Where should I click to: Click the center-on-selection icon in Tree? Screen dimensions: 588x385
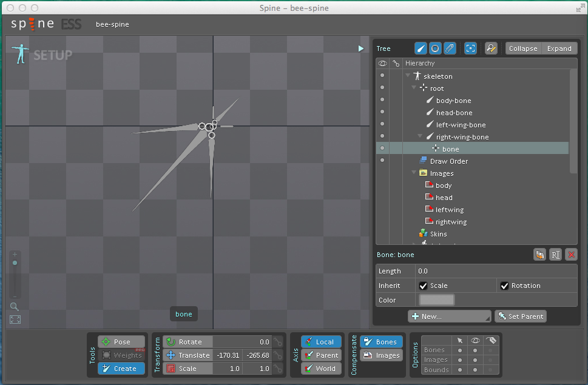pos(470,49)
